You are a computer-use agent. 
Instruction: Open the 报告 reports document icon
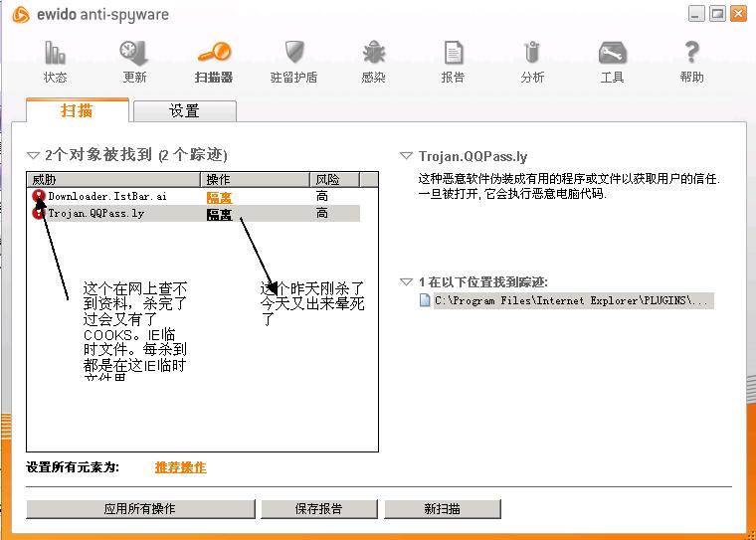pos(454,53)
